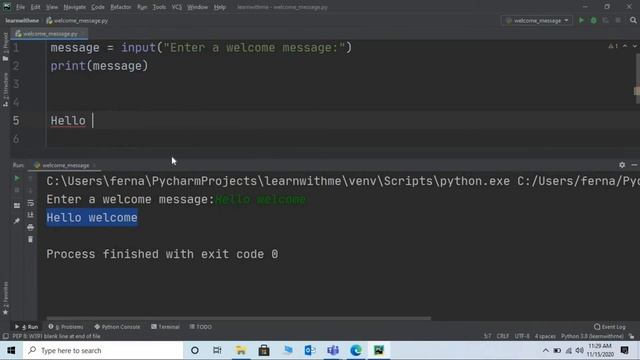Place cursor on the input(...) code line

click(x=201, y=48)
